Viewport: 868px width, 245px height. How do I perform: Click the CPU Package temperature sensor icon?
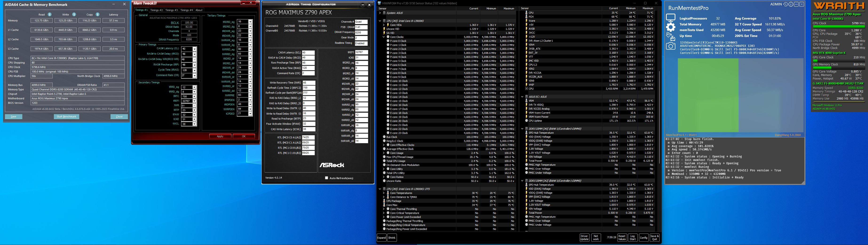tap(384, 201)
